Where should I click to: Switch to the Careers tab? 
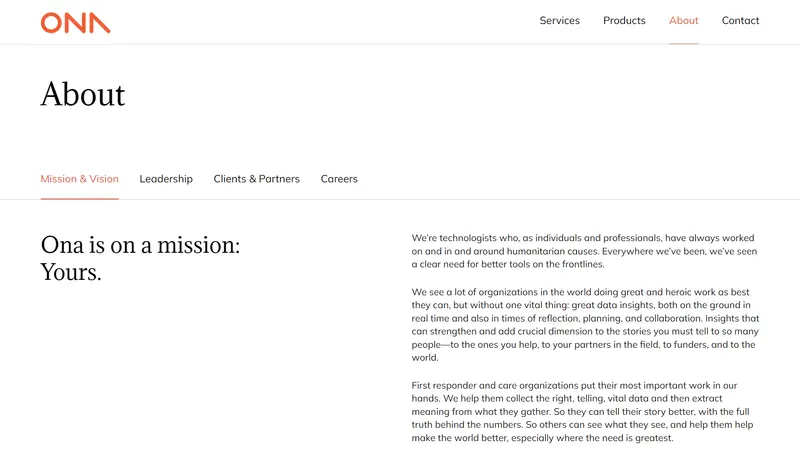[339, 179]
